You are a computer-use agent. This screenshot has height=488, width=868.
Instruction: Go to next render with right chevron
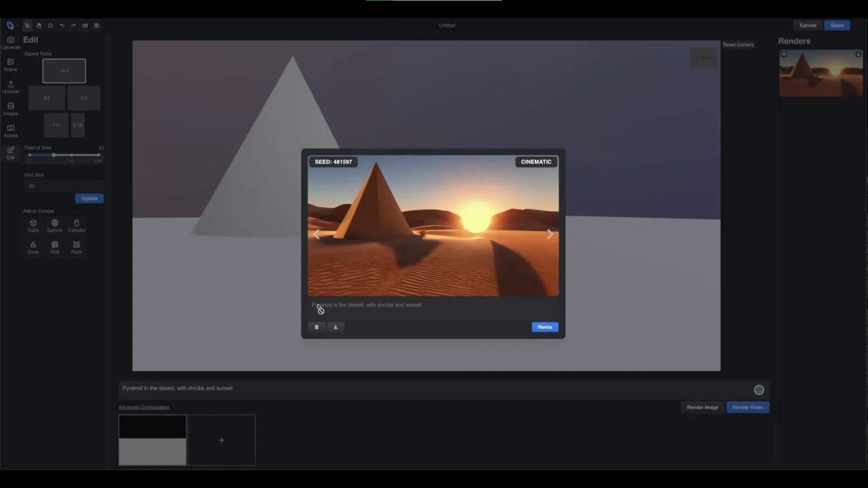click(550, 234)
